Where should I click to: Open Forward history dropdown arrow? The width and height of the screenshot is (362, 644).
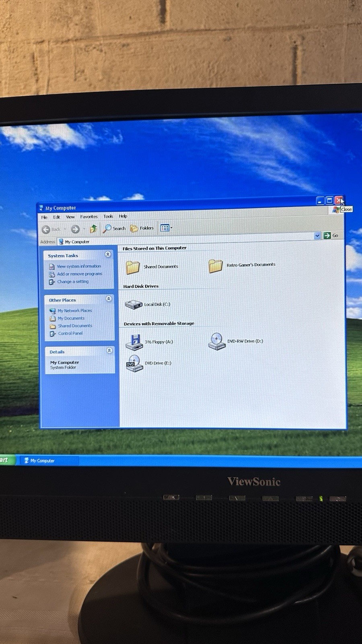pos(84,229)
